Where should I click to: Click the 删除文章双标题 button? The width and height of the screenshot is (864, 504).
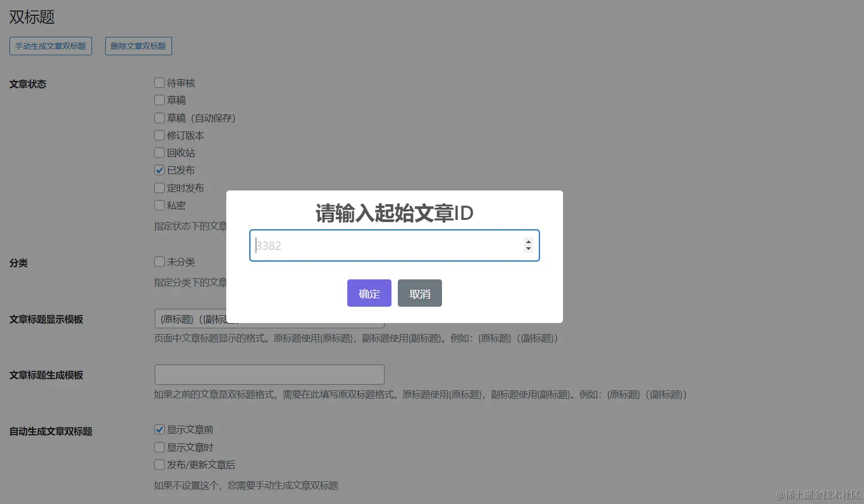point(138,46)
